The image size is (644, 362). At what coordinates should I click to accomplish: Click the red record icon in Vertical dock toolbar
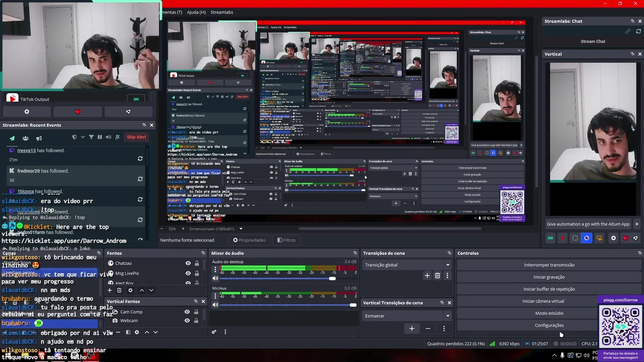(x=562, y=238)
